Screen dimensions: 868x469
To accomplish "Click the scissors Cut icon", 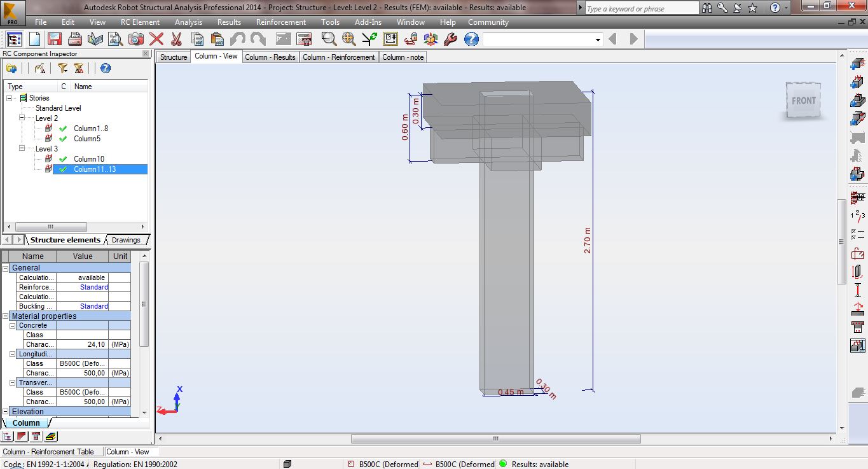I will [176, 39].
